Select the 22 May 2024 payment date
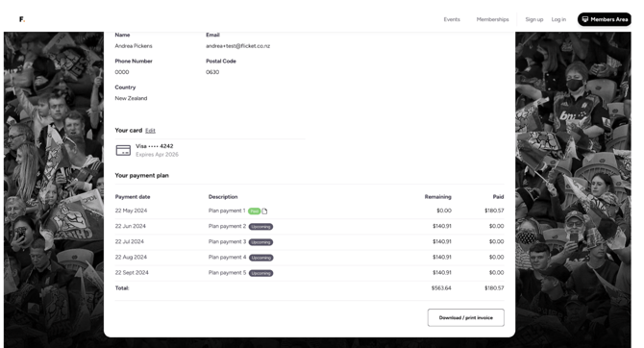The image size is (644, 348). tap(131, 211)
